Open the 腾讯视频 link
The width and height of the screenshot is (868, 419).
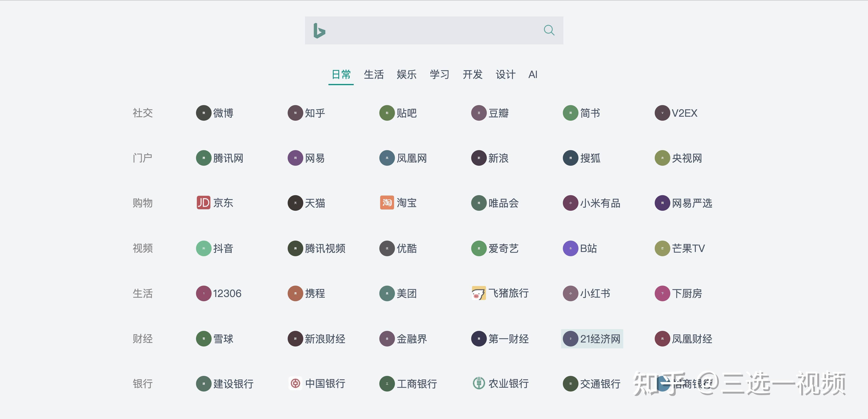click(316, 248)
